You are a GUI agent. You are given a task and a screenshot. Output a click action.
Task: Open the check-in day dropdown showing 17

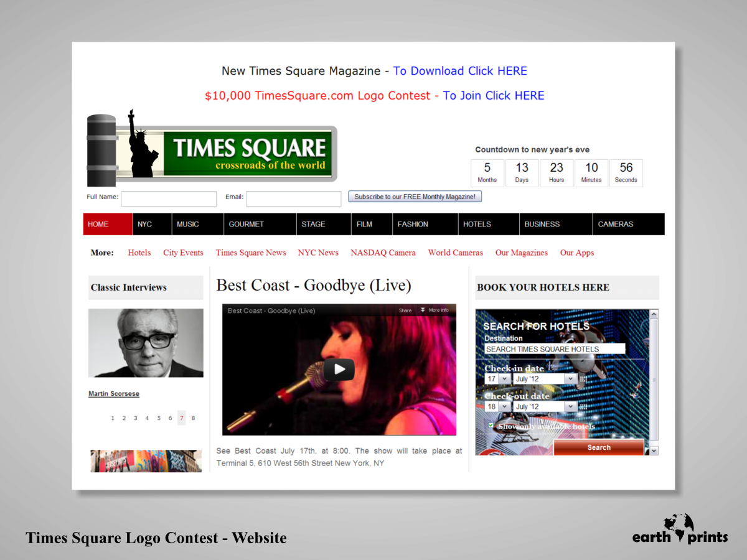click(497, 379)
